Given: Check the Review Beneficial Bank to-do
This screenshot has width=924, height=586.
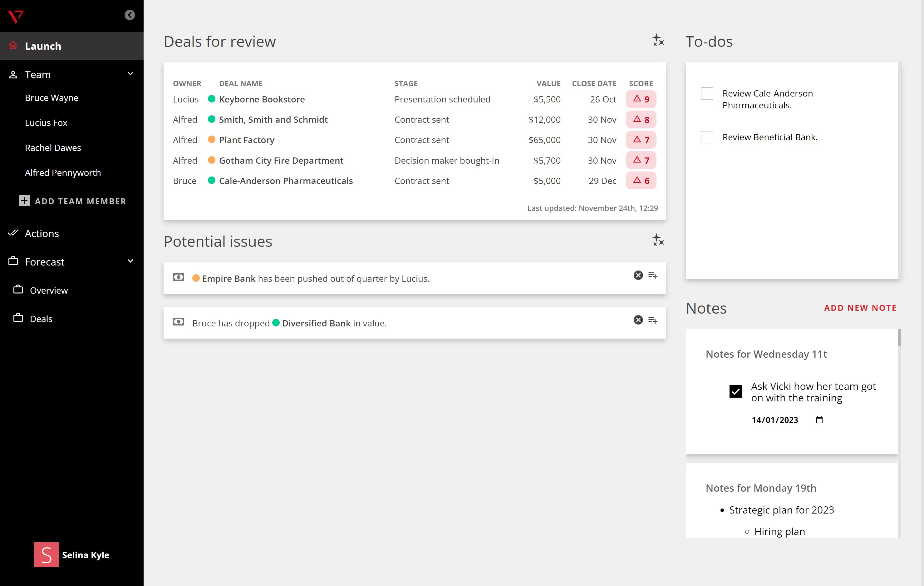Looking at the screenshot, I should (707, 137).
